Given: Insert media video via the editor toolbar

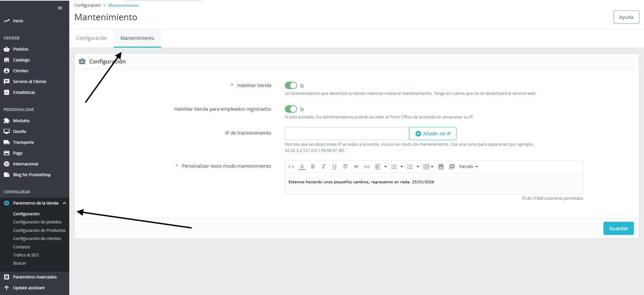Looking at the screenshot, I should (452, 167).
